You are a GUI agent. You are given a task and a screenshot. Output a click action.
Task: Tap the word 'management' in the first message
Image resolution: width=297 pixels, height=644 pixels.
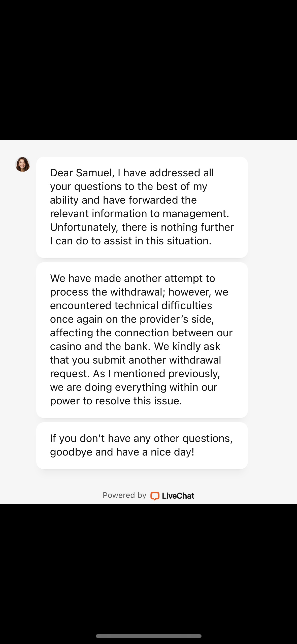click(x=195, y=214)
